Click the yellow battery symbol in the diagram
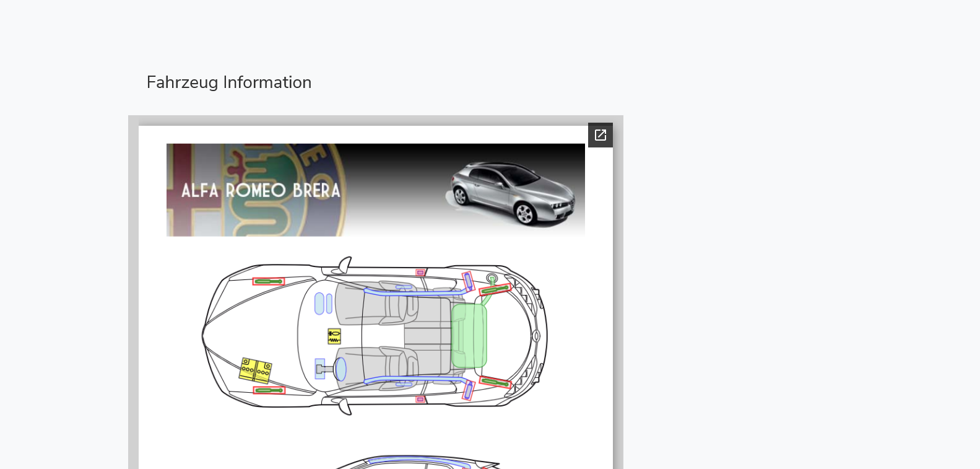 coord(256,370)
